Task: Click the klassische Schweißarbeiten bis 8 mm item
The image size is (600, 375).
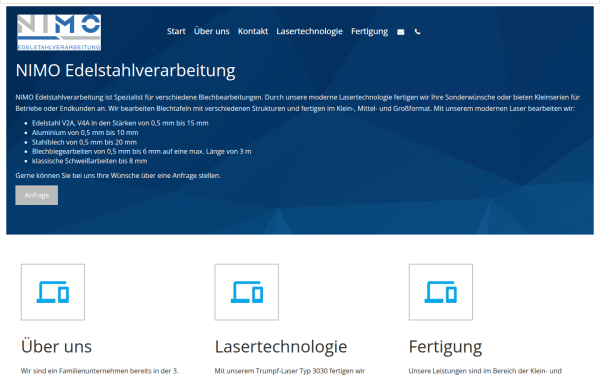Action: click(x=90, y=161)
